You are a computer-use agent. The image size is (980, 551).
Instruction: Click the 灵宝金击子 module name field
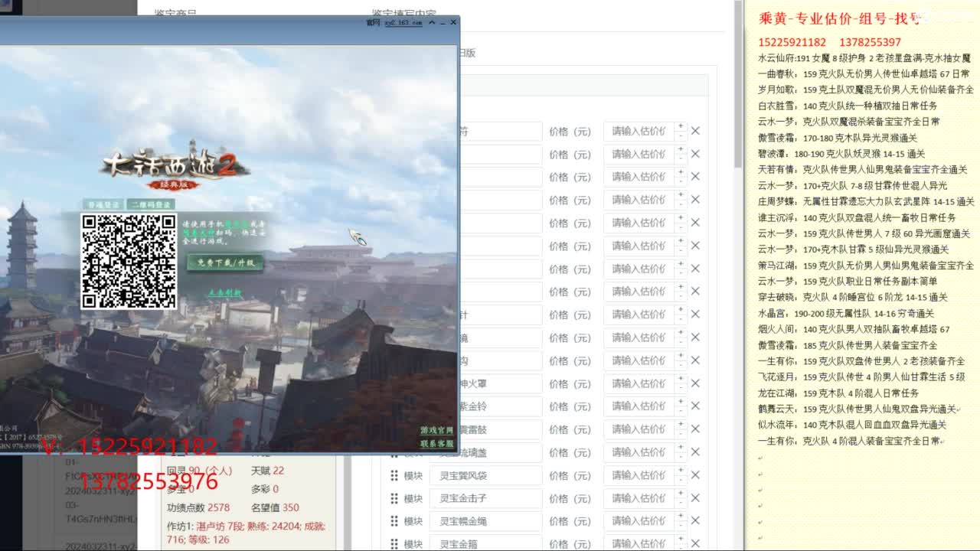tap(485, 498)
